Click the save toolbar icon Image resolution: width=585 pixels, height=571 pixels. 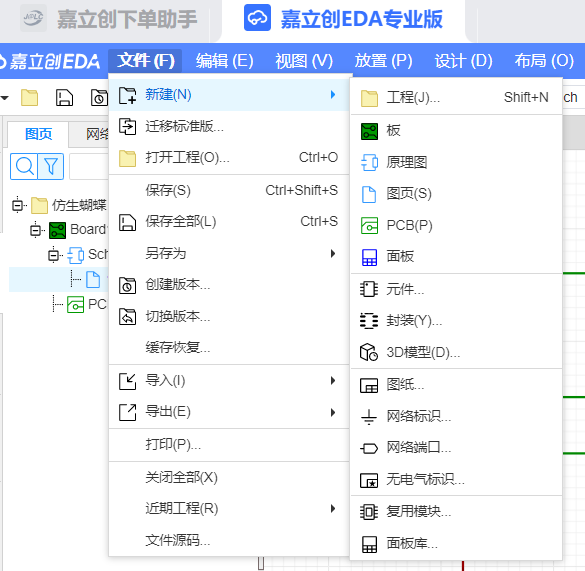click(x=64, y=98)
